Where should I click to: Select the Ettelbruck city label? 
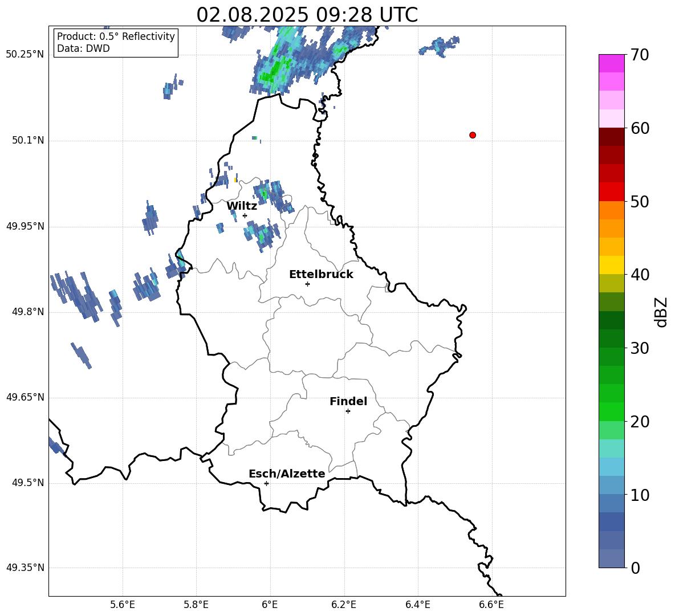(x=321, y=275)
